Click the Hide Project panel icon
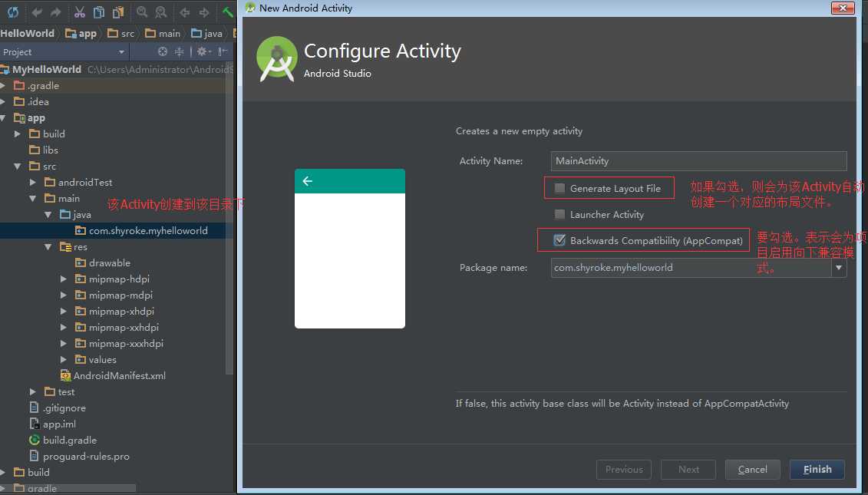Image resolution: width=868 pixels, height=495 pixels. coord(223,51)
